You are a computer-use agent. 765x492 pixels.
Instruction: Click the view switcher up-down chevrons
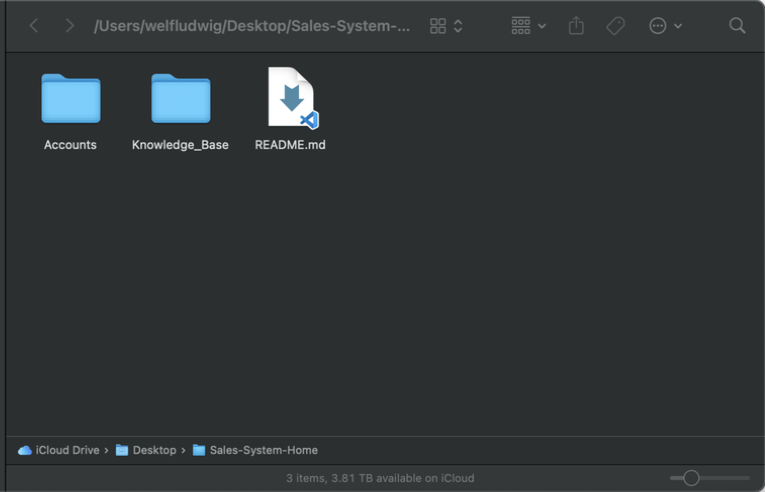pos(458,26)
